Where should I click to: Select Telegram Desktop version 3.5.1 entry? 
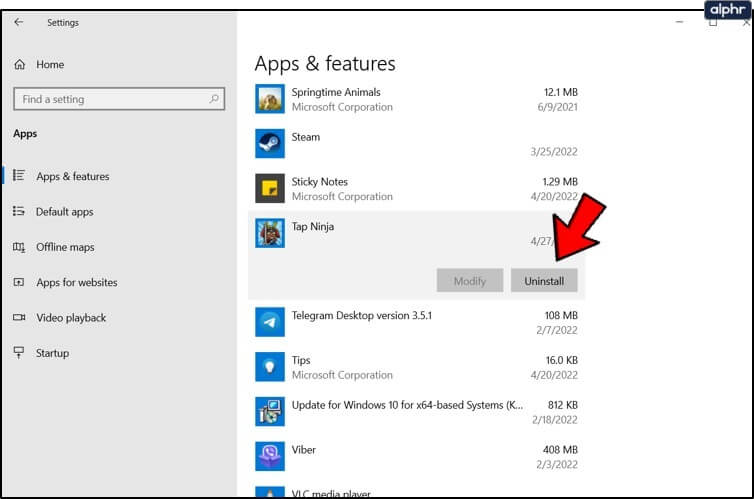point(362,316)
